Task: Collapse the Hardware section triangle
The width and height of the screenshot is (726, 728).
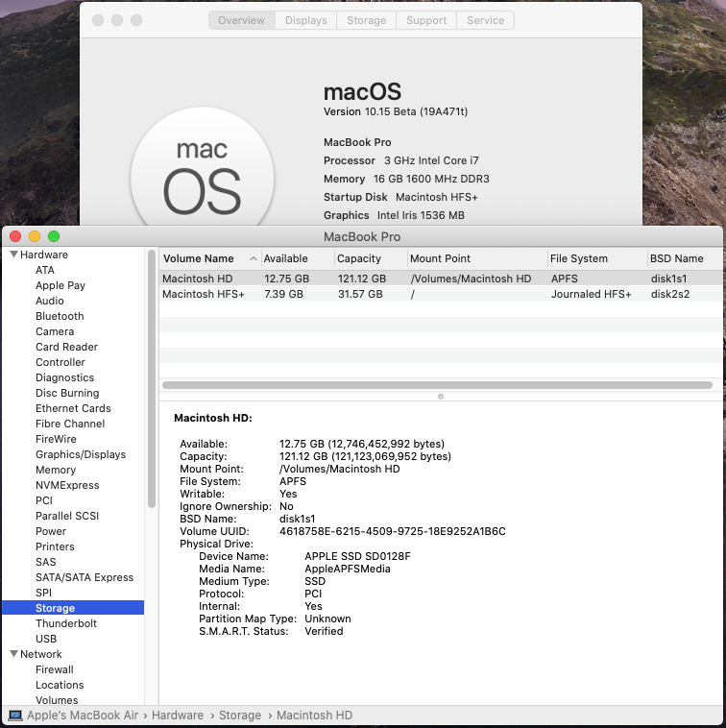Action: point(14,255)
